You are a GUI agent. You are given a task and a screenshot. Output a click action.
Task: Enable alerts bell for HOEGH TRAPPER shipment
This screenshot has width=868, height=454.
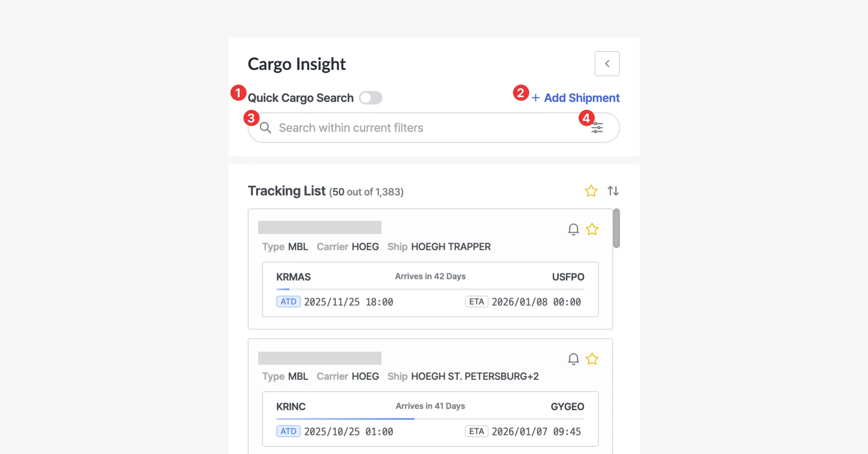pos(573,229)
